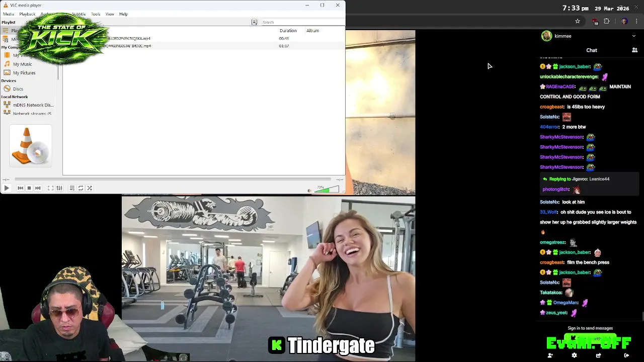Toggle loop mode in VLC
The width and height of the screenshot is (644, 362).
(80, 188)
